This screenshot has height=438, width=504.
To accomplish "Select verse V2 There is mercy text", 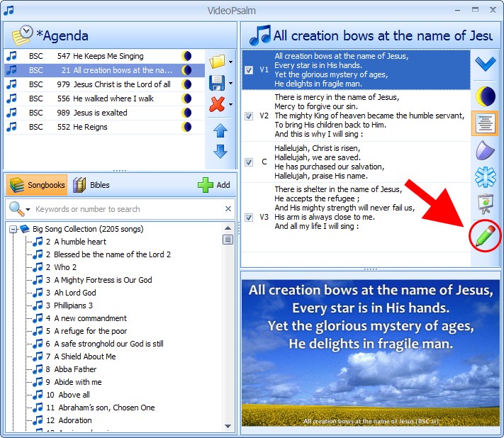I will pos(369,116).
